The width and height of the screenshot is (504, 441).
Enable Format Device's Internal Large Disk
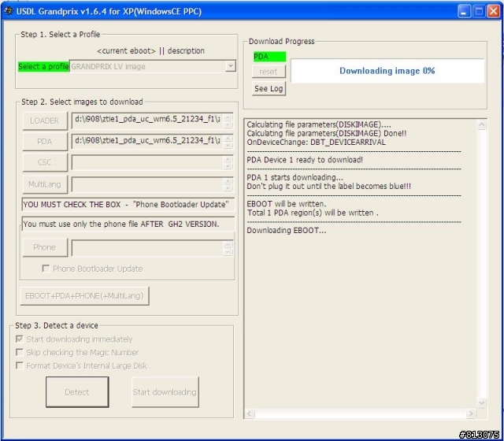(x=19, y=365)
